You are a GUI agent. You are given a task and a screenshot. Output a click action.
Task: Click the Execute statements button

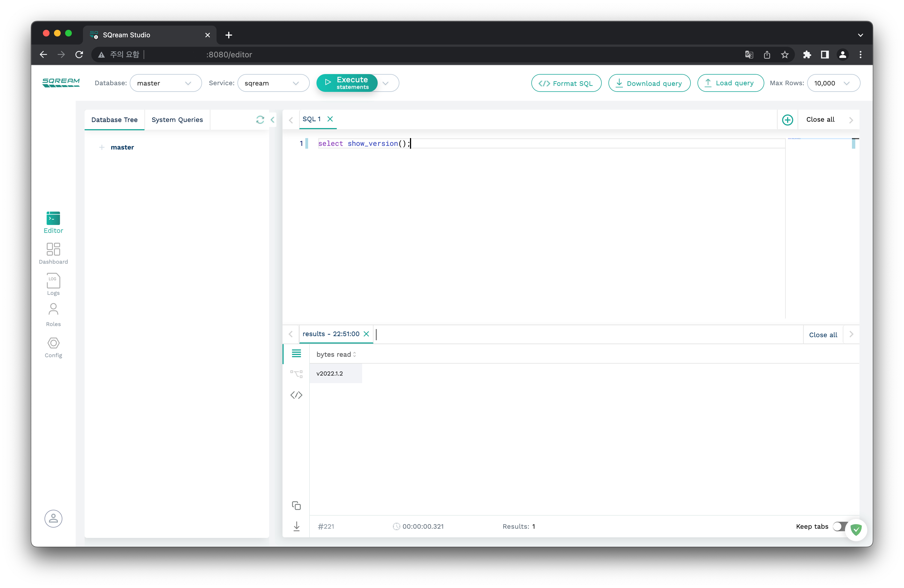click(x=347, y=83)
